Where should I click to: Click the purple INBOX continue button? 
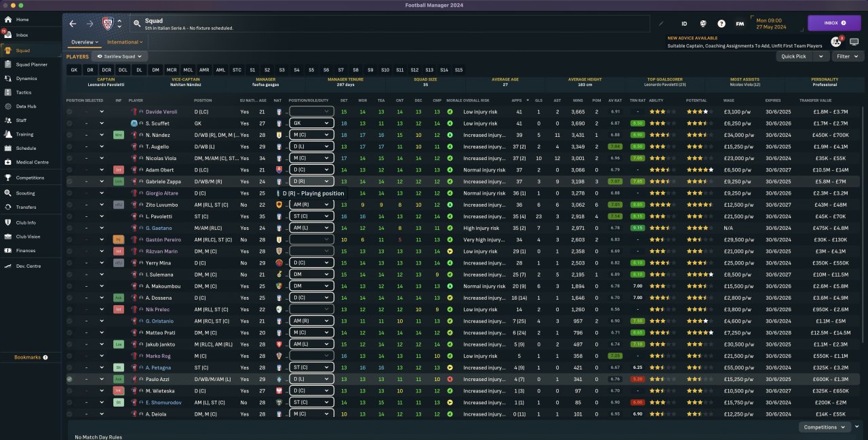[x=834, y=23]
